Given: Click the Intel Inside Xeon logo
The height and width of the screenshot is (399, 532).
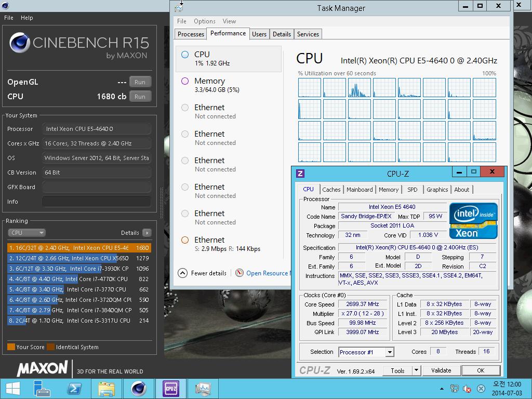Looking at the screenshot, I should tap(473, 220).
